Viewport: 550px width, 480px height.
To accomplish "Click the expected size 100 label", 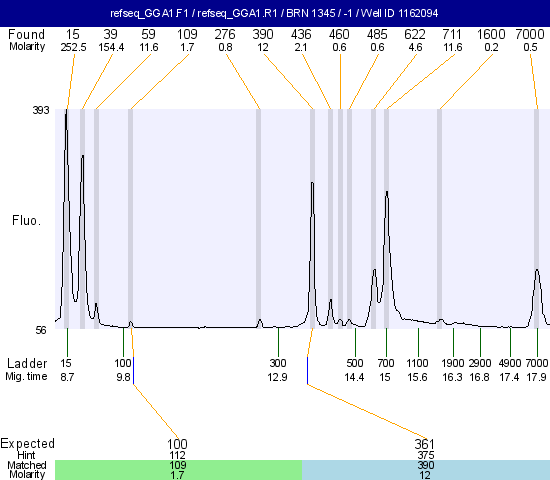I will (x=177, y=444).
